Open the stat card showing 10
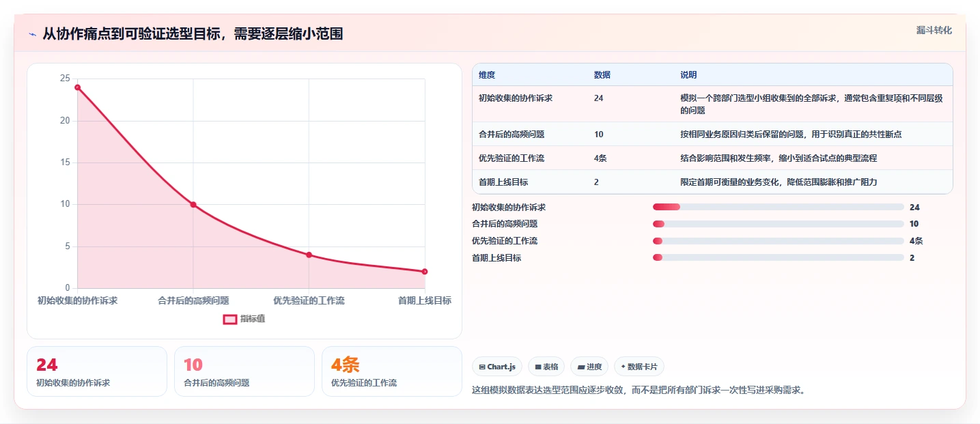This screenshot has height=424, width=980. (x=244, y=371)
